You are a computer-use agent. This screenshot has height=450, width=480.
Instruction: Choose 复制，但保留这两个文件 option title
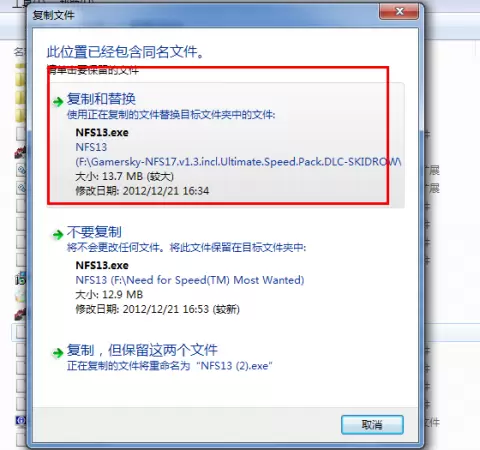[142, 350]
